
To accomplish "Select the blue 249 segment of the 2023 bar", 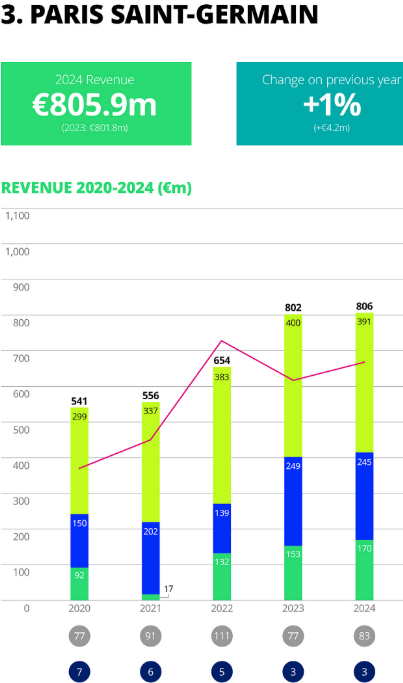I will point(293,502).
